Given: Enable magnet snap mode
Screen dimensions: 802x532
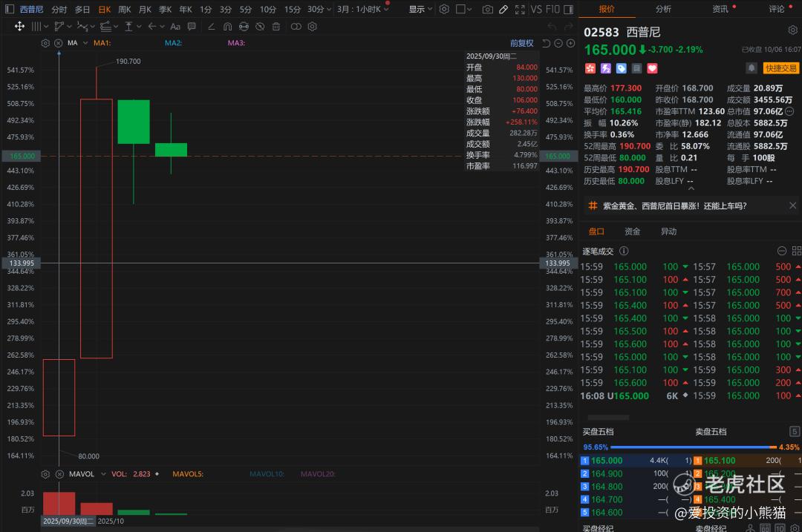Looking at the screenshot, I should 228,27.
